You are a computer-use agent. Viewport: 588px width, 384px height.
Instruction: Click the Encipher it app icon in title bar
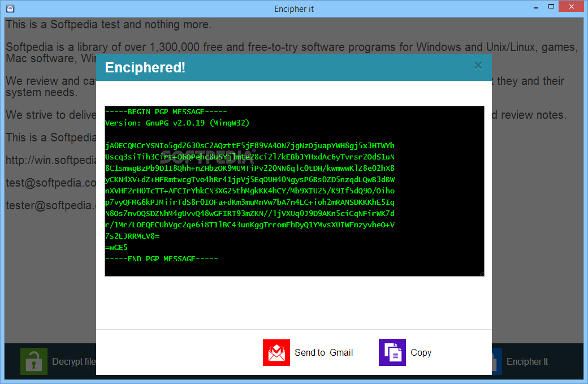click(10, 8)
